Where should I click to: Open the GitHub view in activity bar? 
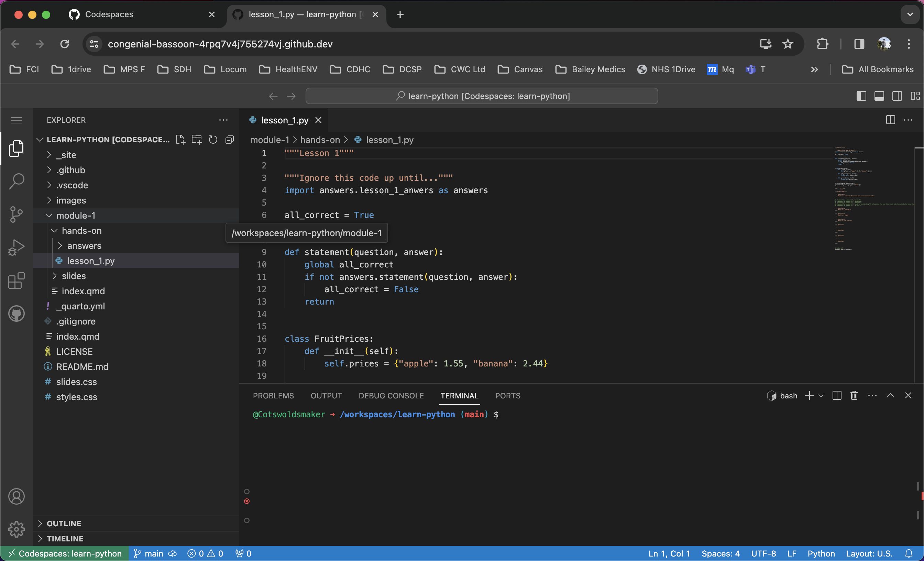tap(16, 314)
